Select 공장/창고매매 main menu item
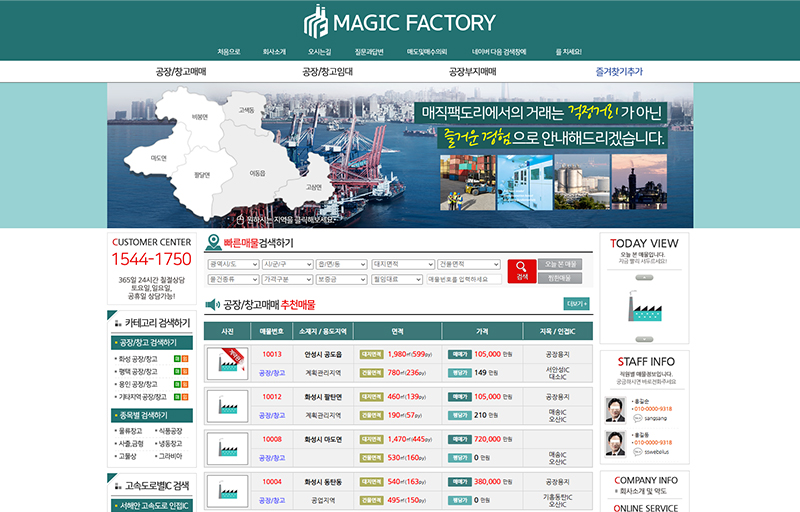This screenshot has height=512, width=800. [x=181, y=72]
